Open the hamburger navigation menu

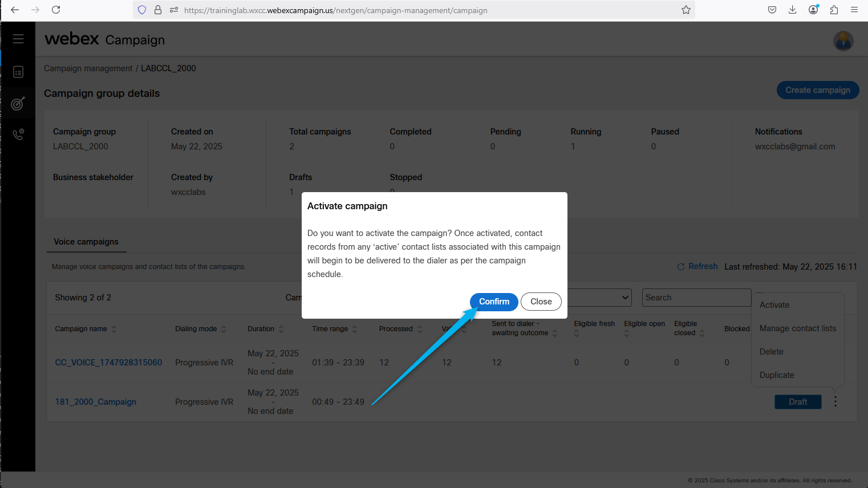click(18, 39)
